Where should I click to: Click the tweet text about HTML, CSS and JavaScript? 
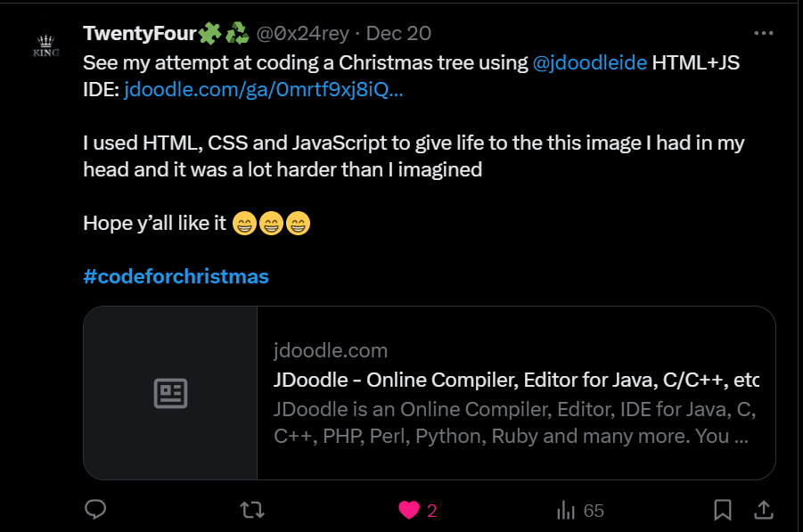[x=413, y=143]
